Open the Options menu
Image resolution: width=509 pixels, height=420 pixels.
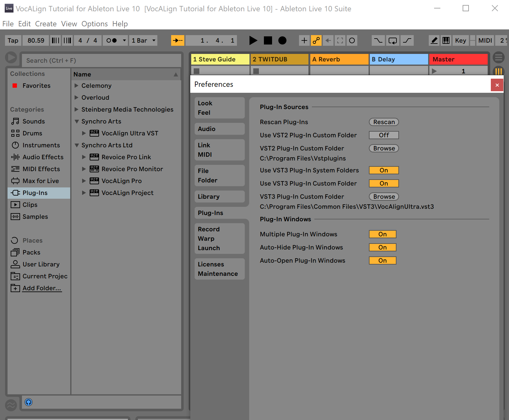tap(94, 24)
